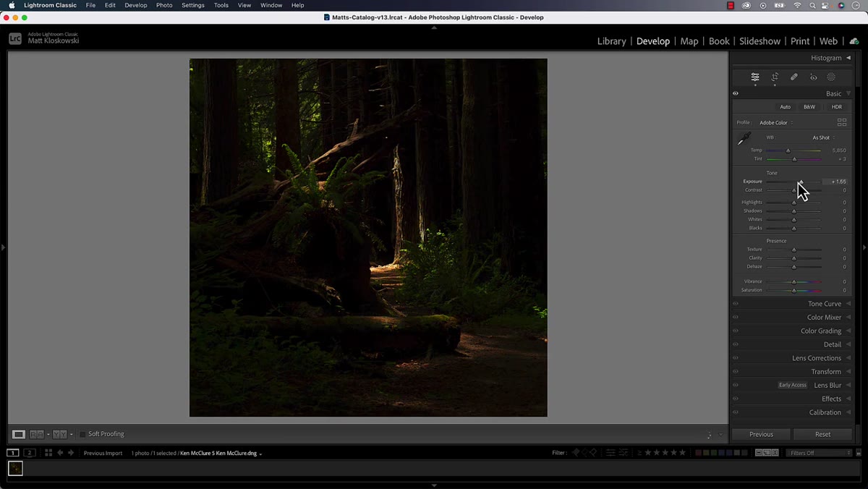Select the Edit sliders tool icon
The image size is (868, 489).
click(755, 77)
